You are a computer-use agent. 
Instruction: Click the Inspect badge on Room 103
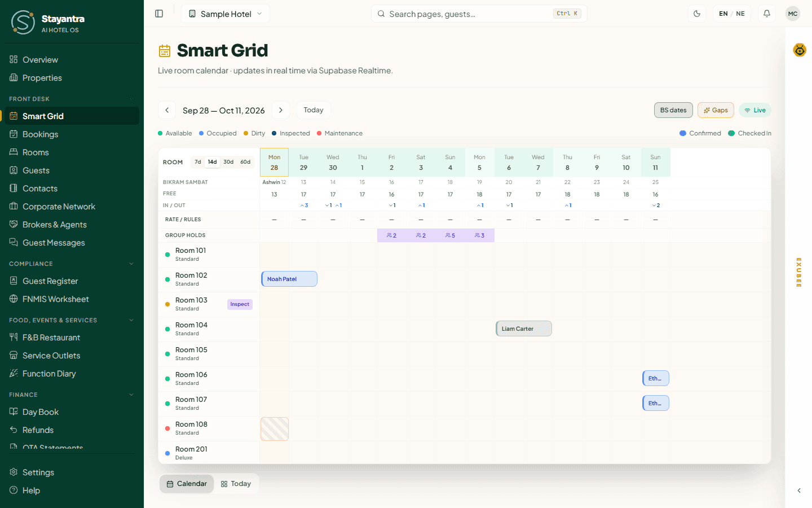tap(240, 304)
